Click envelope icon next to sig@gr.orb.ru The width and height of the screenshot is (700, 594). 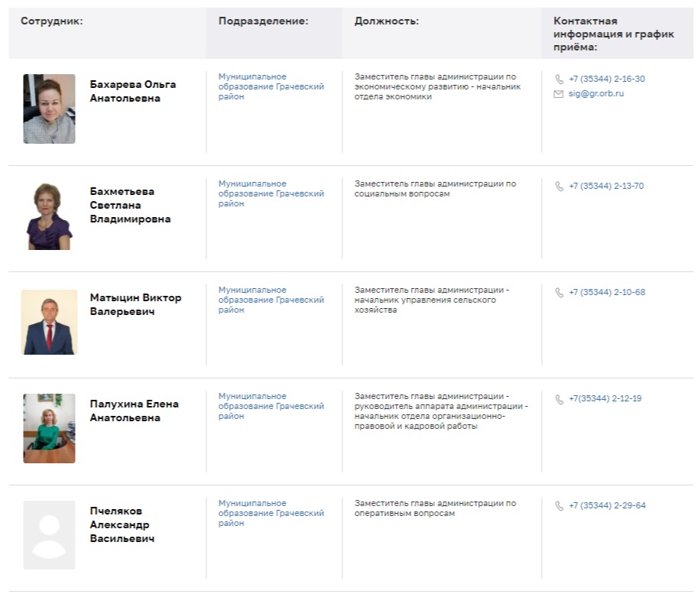559,94
